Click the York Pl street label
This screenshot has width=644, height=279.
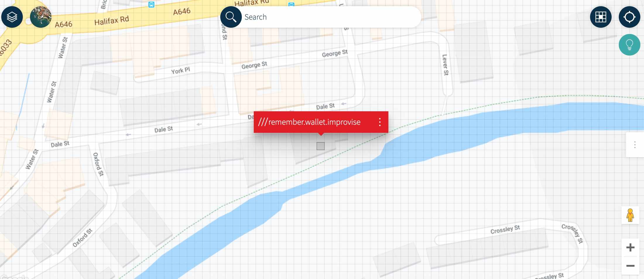pos(180,70)
